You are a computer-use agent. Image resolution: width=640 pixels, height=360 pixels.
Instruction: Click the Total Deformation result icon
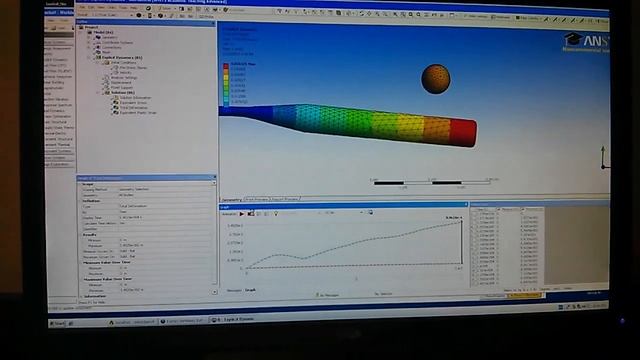(116, 107)
